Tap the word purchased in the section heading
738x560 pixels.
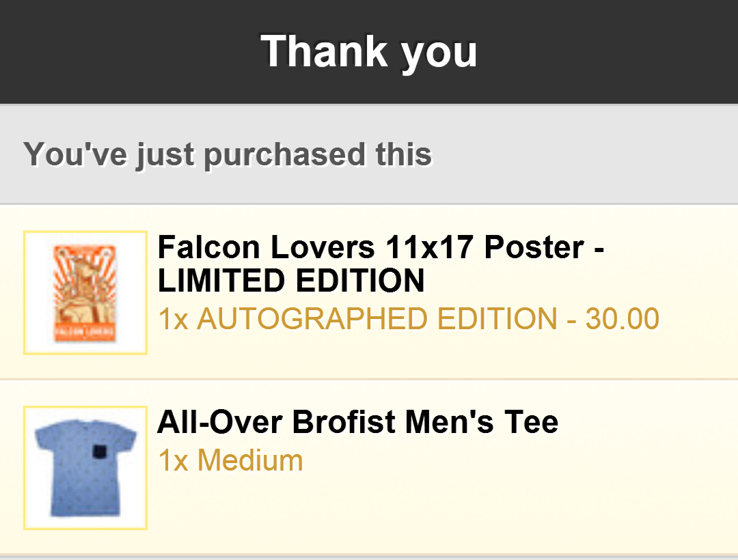pos(284,154)
